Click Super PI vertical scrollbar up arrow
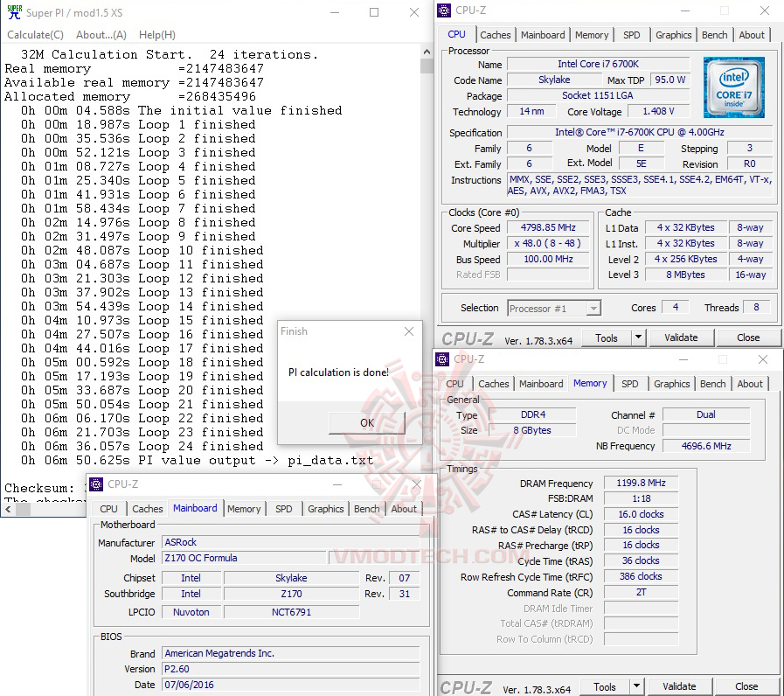 point(427,52)
